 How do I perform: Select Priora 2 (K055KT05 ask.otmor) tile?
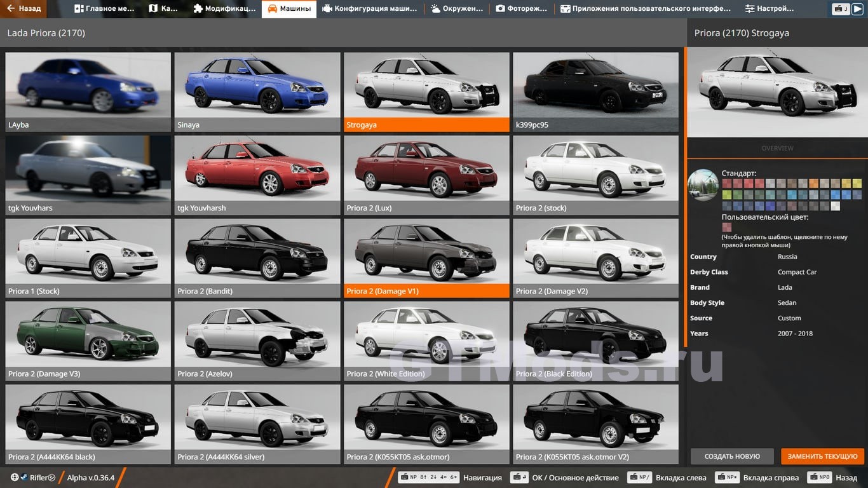click(x=426, y=424)
